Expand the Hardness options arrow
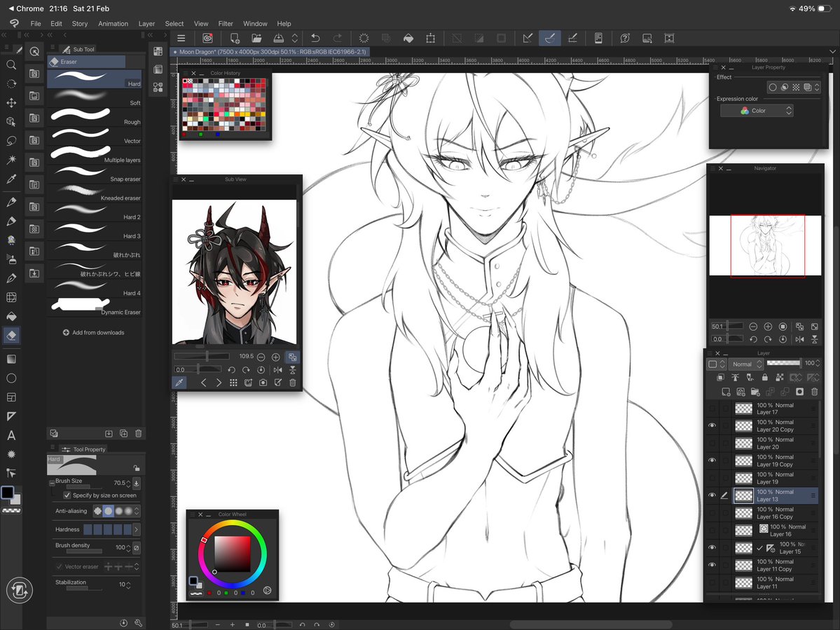 click(x=138, y=529)
